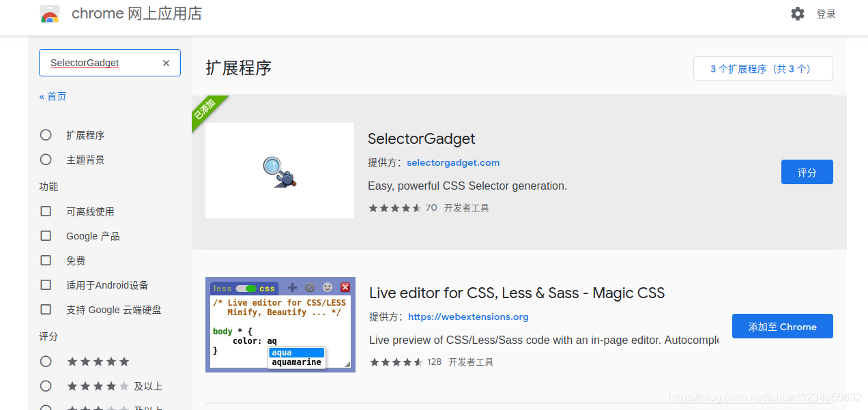Screen dimensions: 868x410
Task: Click the Easy, powerful CSS Selector description
Action: click(x=467, y=186)
